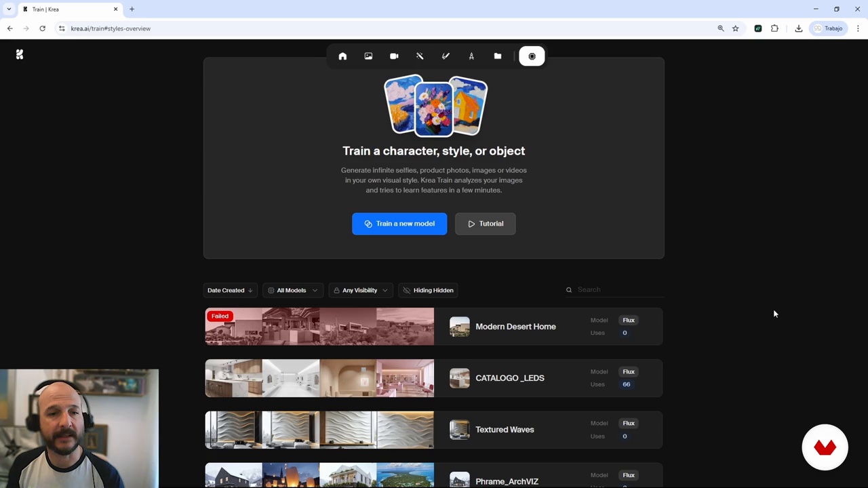Open browser Downloads icon

[x=798, y=28]
